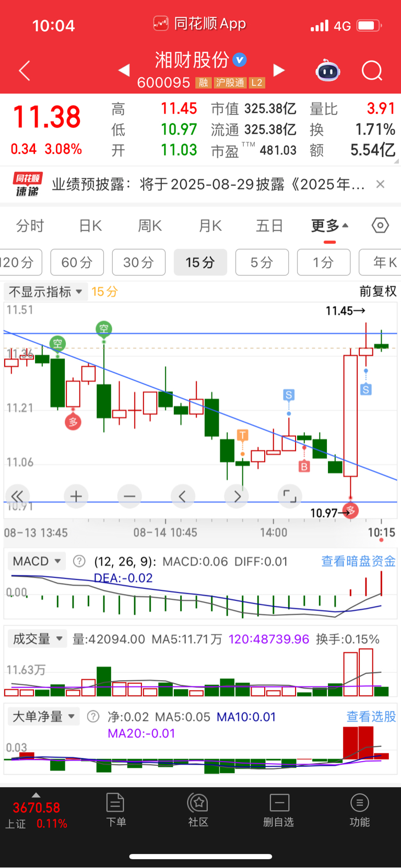This screenshot has width=401, height=868.
Task: Switch to 月K tab
Action: point(210,225)
